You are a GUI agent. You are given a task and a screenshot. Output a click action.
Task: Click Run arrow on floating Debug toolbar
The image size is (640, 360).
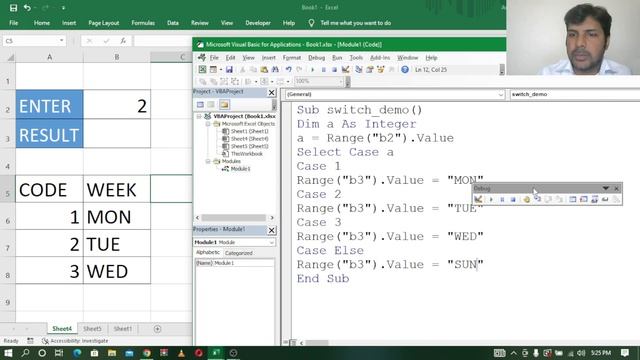point(491,199)
